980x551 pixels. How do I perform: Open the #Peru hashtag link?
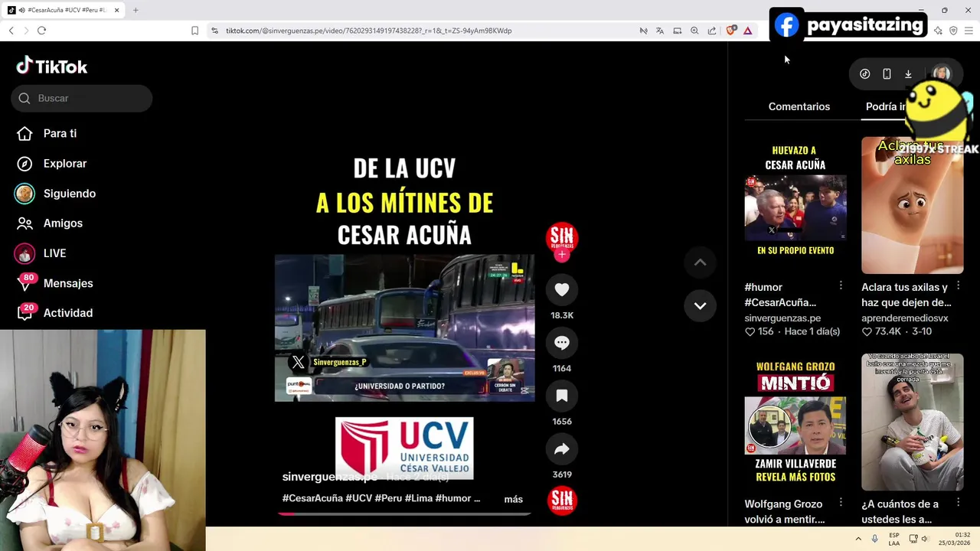[x=388, y=498]
